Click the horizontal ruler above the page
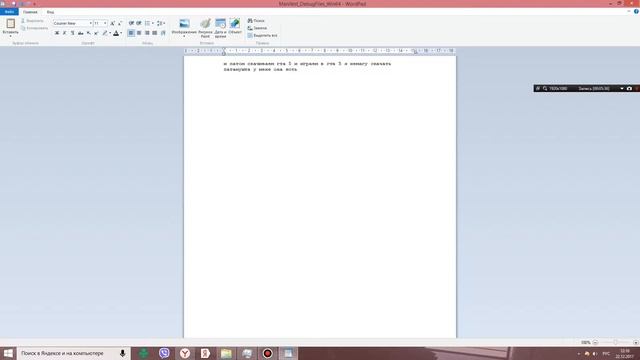This screenshot has height=360, width=640. pos(320,51)
